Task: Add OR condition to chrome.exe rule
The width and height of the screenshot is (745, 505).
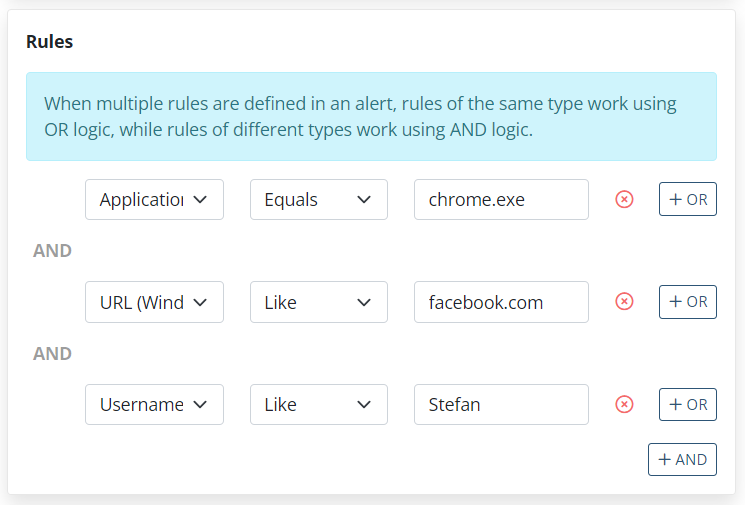Action: coord(687,200)
